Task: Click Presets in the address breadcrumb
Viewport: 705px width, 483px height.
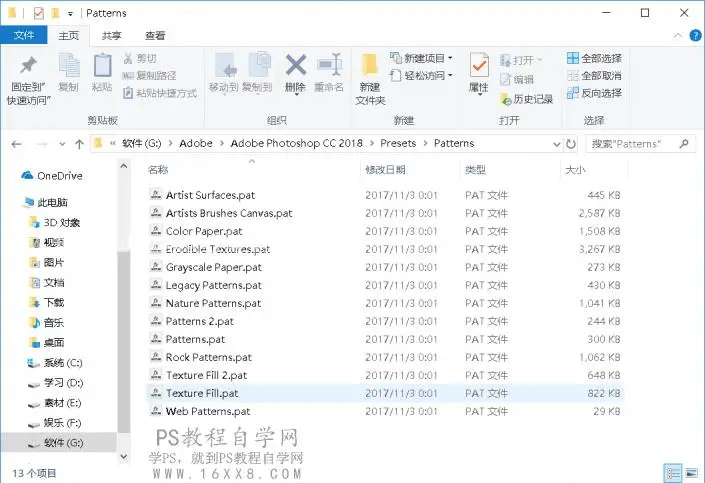Action: point(398,143)
